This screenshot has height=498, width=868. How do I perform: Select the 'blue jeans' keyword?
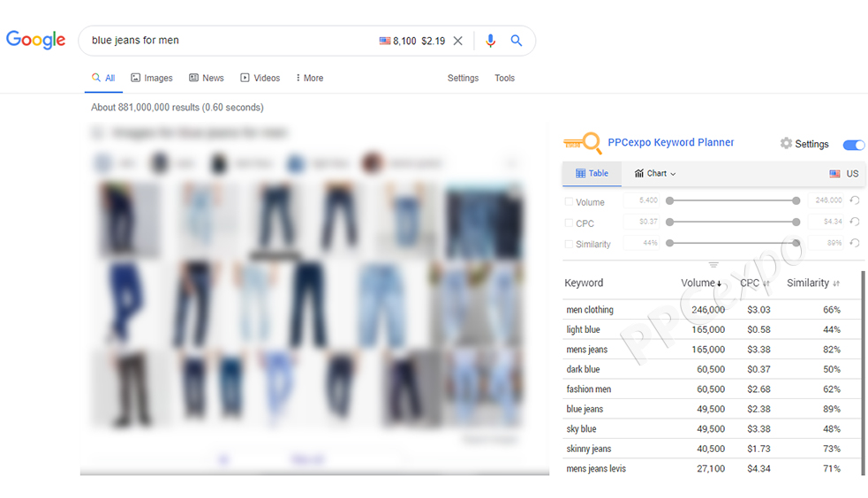pyautogui.click(x=585, y=409)
